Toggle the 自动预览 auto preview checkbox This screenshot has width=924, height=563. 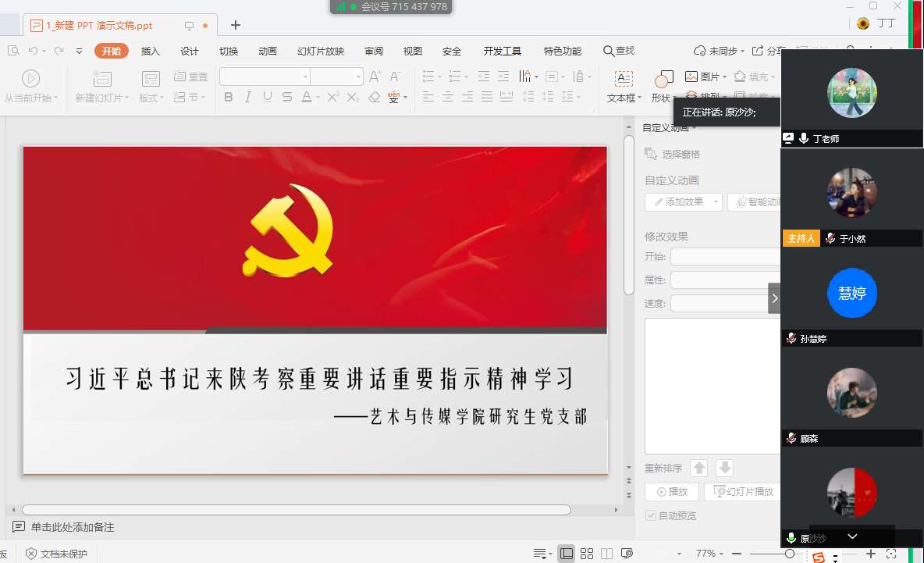coord(651,515)
